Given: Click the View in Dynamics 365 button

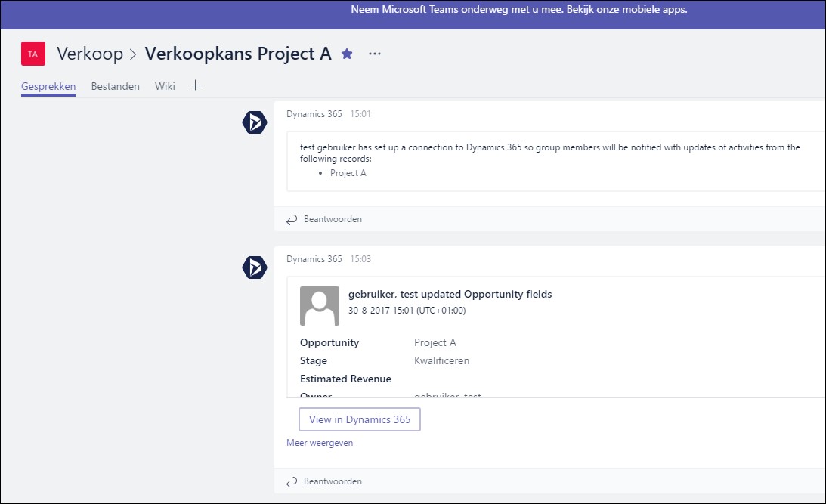Looking at the screenshot, I should coord(360,419).
